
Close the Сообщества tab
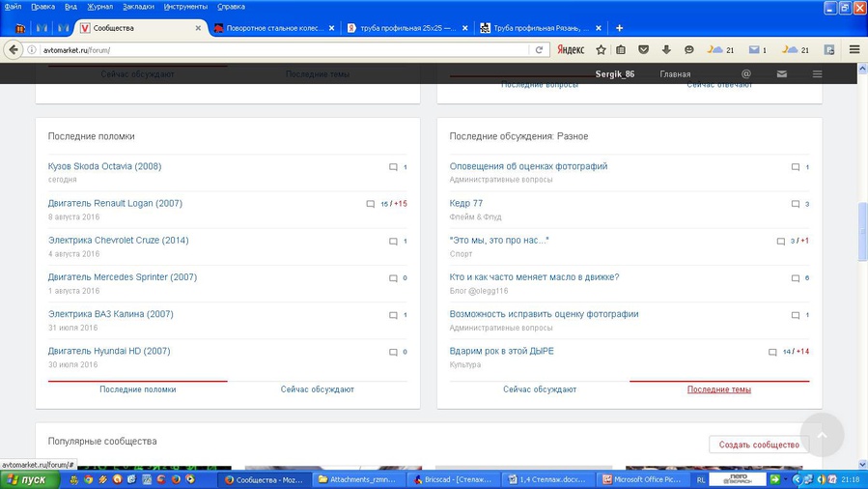(198, 28)
